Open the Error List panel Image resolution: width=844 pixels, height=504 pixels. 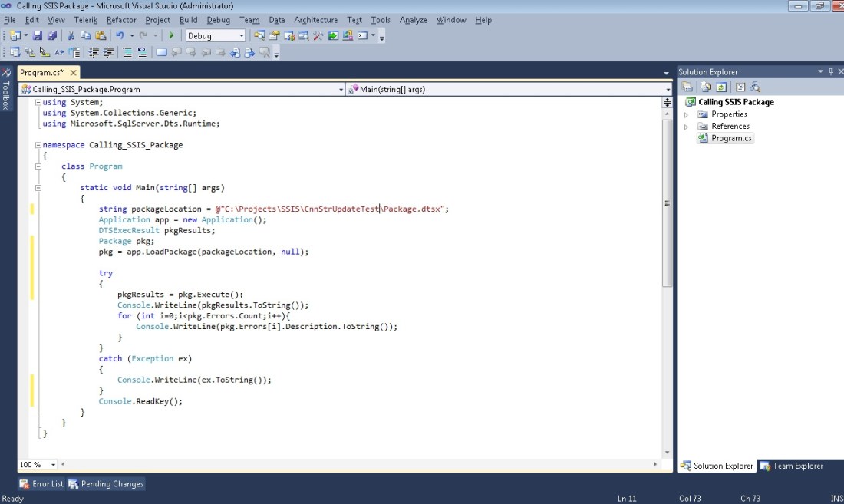pyautogui.click(x=41, y=484)
